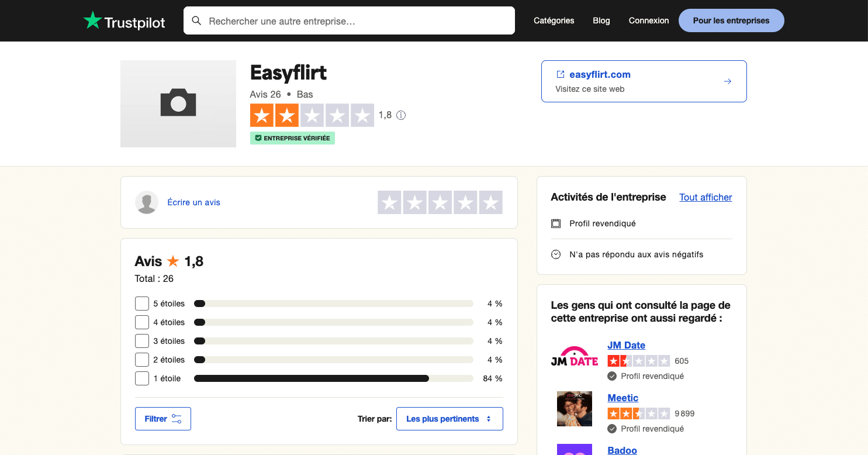Rate five stars in write-review widget
868x455 pixels.
[491, 202]
